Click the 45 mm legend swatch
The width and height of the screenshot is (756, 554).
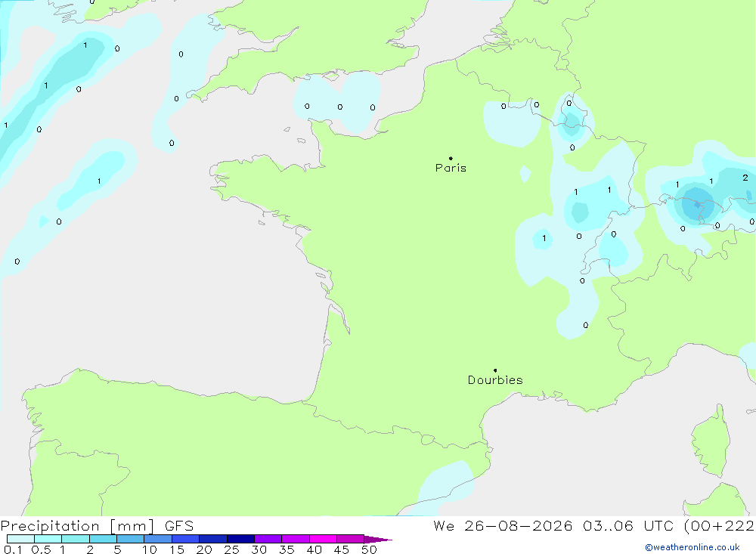[x=351, y=539]
